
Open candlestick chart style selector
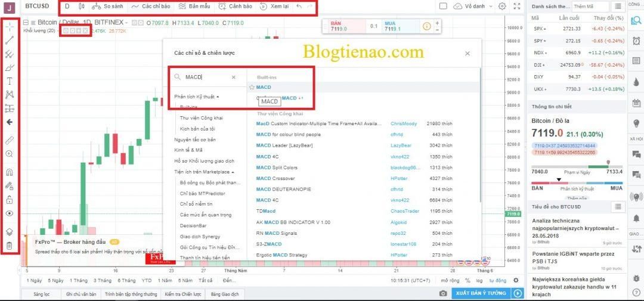pos(81,6)
